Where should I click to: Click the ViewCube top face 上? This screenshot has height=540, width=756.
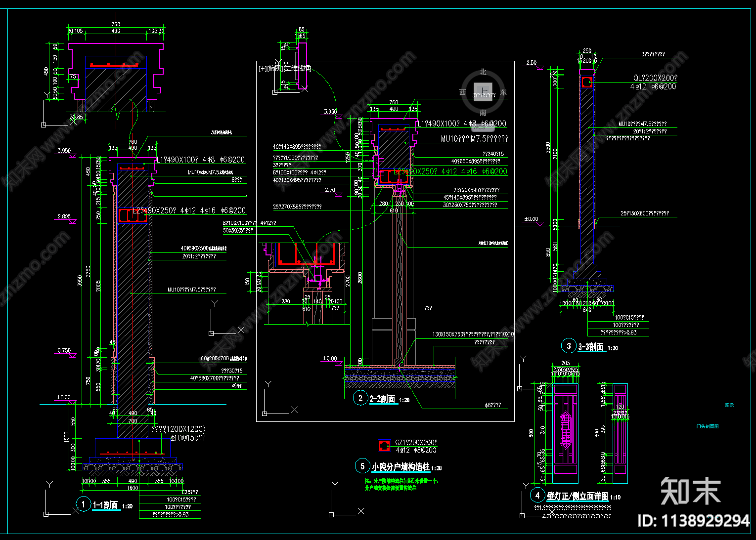click(483, 92)
